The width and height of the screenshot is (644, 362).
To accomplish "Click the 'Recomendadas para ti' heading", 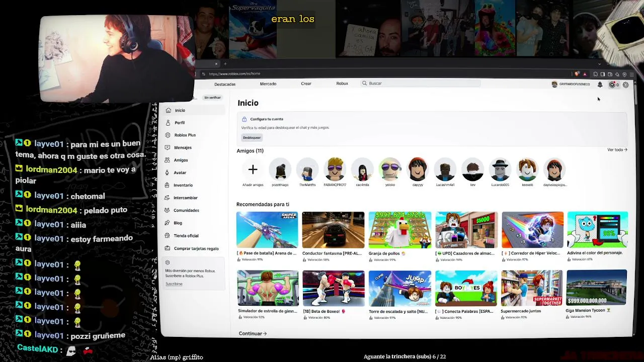I will click(263, 204).
